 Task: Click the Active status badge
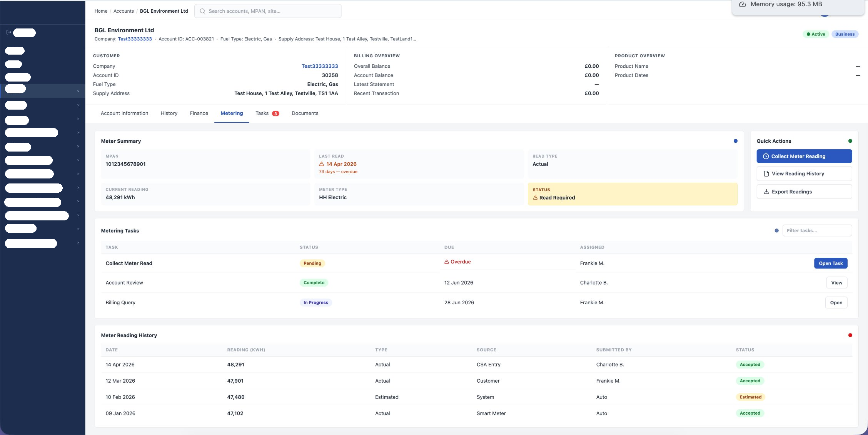pos(816,34)
